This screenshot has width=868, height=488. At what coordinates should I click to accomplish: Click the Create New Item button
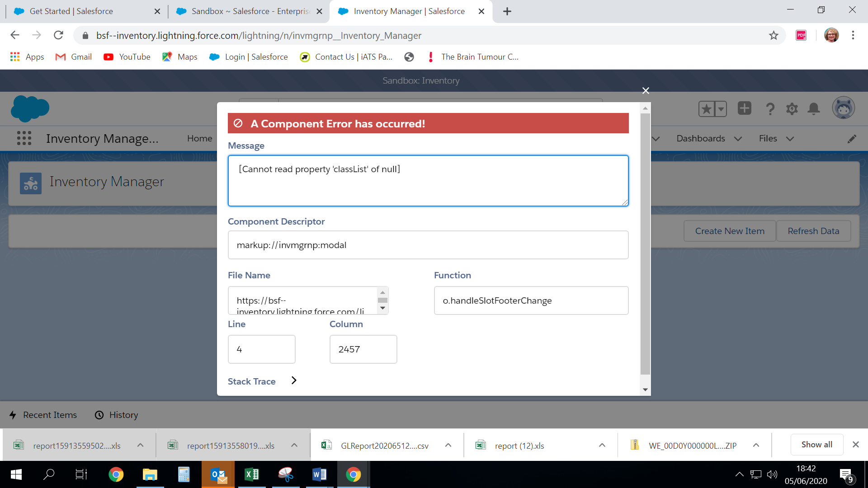(729, 230)
